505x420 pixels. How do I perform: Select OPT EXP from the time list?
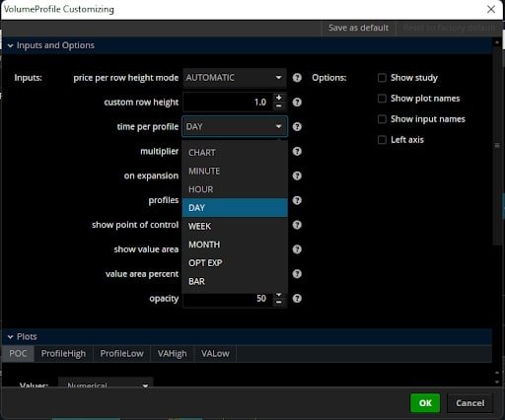(235, 263)
